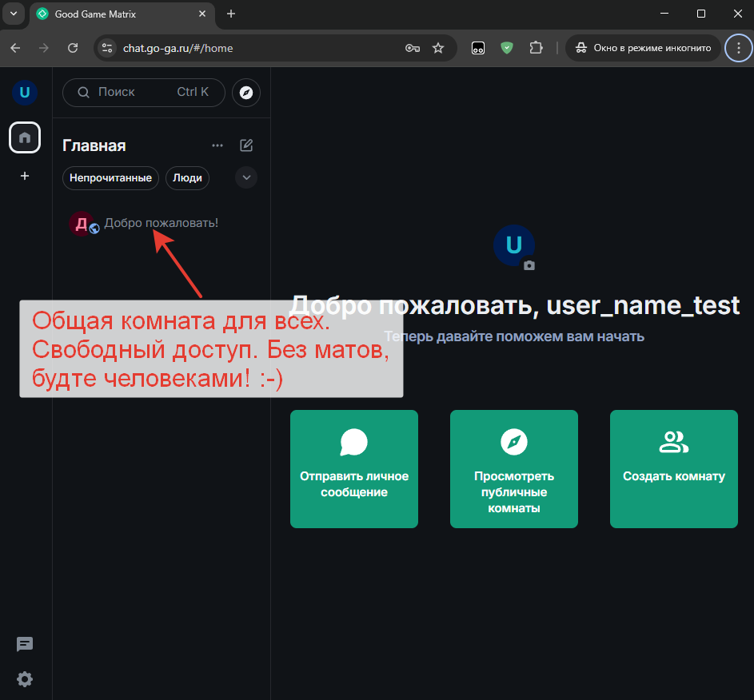
Task: Bookmark page with star icon
Action: [x=438, y=48]
